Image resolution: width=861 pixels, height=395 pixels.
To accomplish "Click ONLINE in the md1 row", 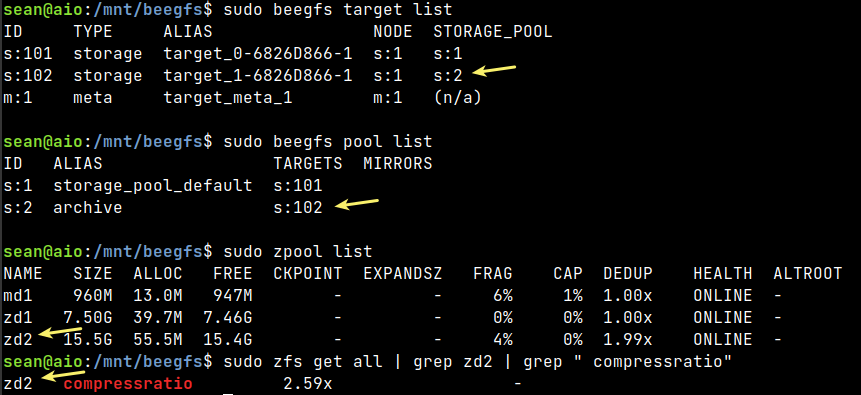I will (x=723, y=296).
